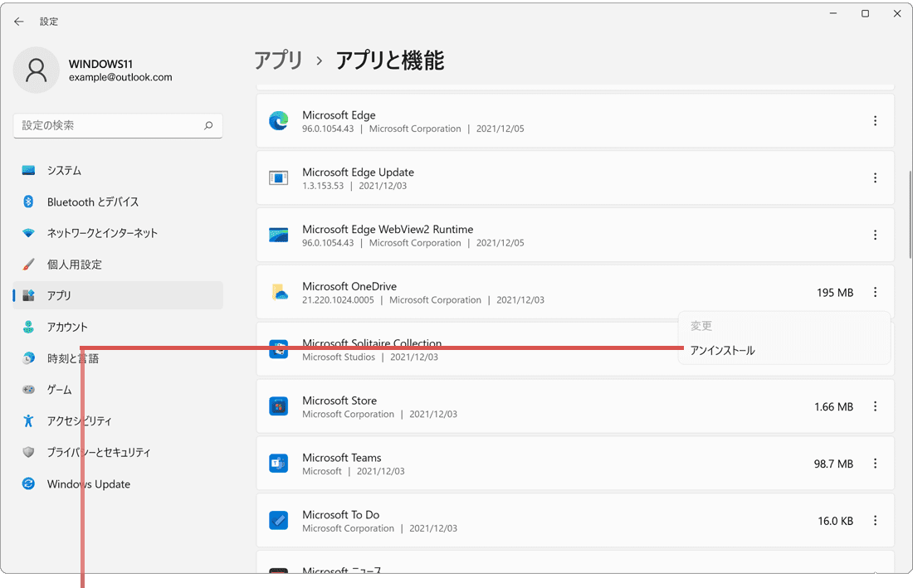Image resolution: width=913 pixels, height=588 pixels.
Task: Click the Microsoft To Do 16.0 KB size
Action: point(835,521)
